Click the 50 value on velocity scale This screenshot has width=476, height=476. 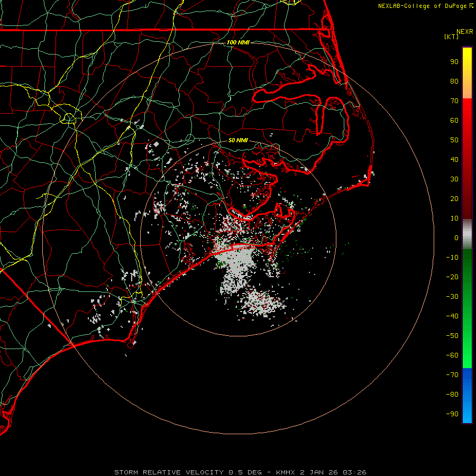coord(454,140)
